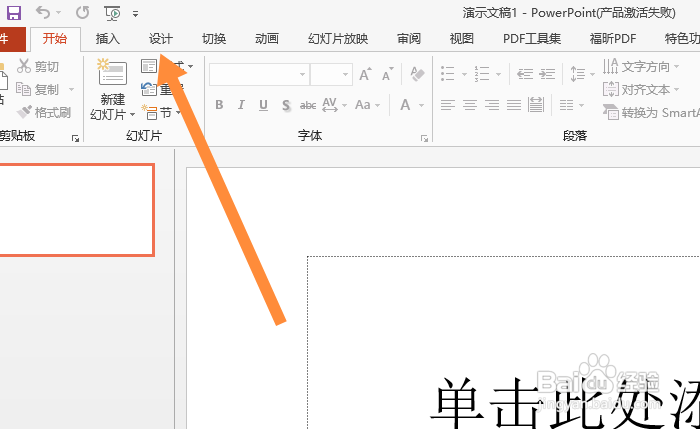Click the font name combo box
Image resolution: width=700 pixels, height=429 pixels.
(259, 75)
